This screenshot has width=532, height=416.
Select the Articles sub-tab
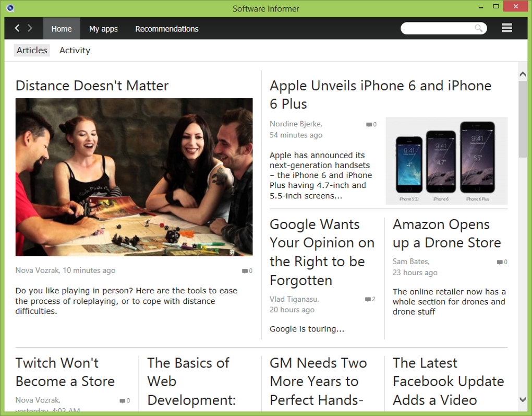pos(32,50)
